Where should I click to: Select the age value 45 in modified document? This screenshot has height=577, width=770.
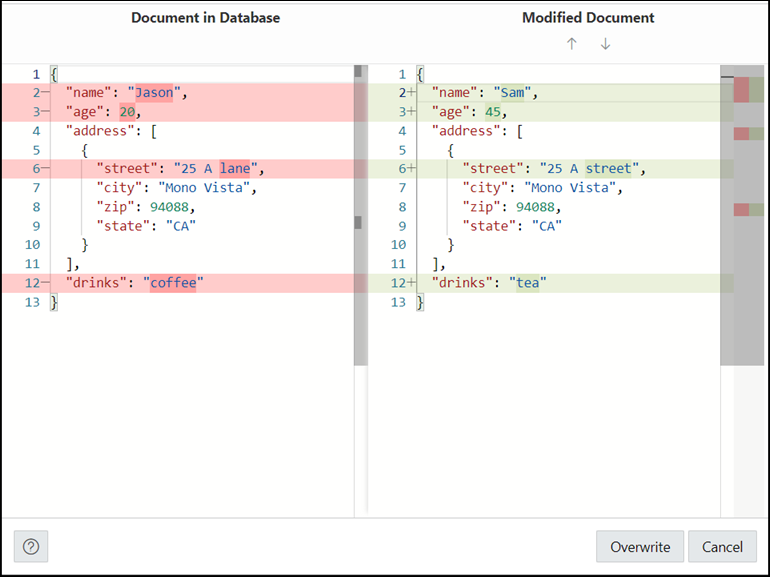[493, 111]
